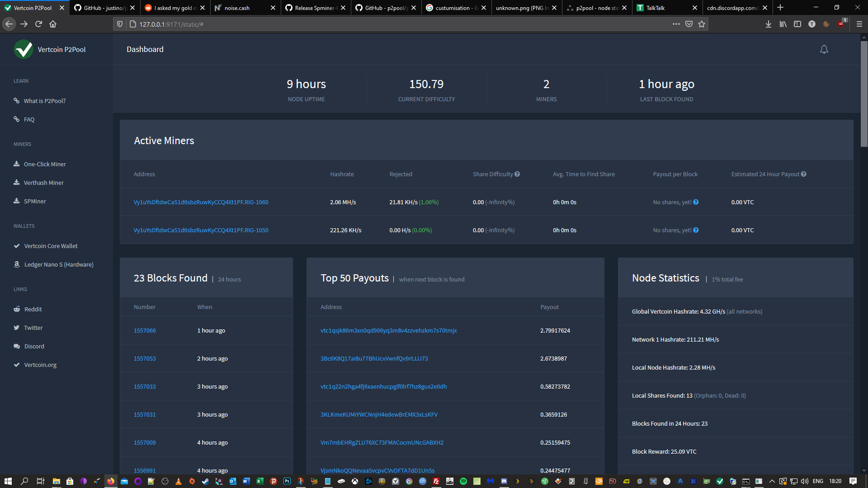Open block number 1557066
The width and height of the screenshot is (868, 488).
click(x=145, y=330)
